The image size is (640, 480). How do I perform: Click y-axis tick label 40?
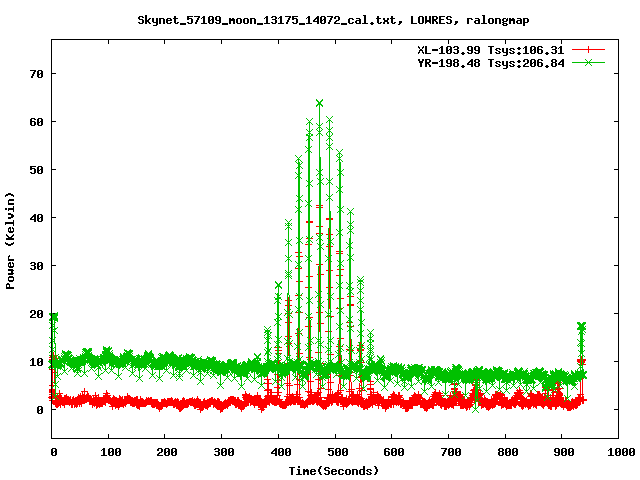[36, 218]
